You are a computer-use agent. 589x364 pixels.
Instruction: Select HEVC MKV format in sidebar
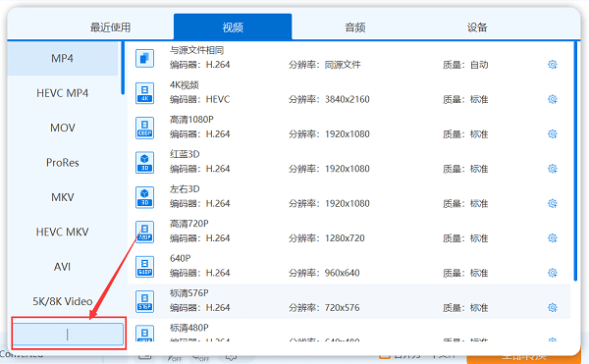(x=63, y=232)
